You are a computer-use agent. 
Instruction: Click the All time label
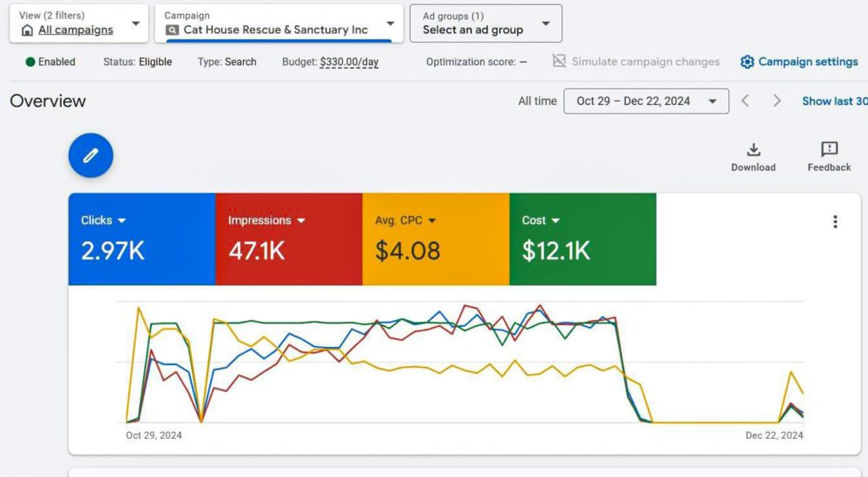537,101
